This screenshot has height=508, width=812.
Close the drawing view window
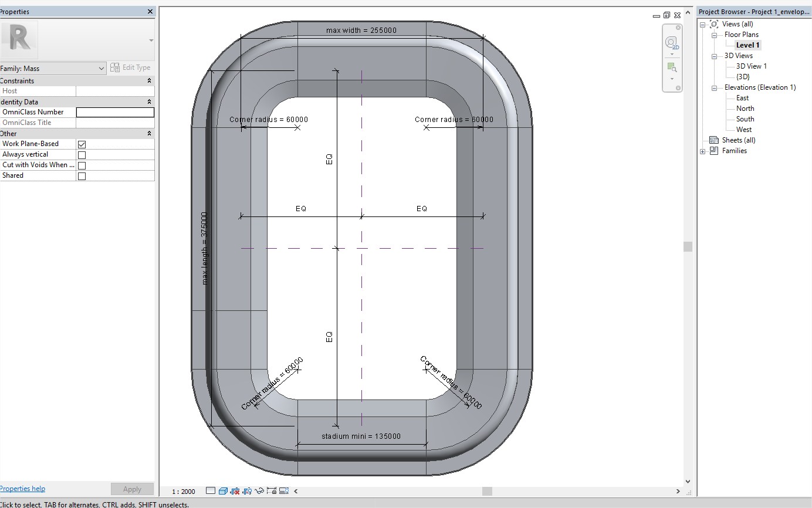[677, 15]
